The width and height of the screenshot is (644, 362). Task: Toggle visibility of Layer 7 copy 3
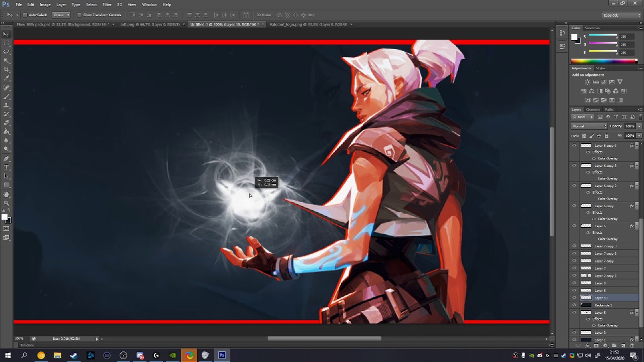click(x=574, y=246)
